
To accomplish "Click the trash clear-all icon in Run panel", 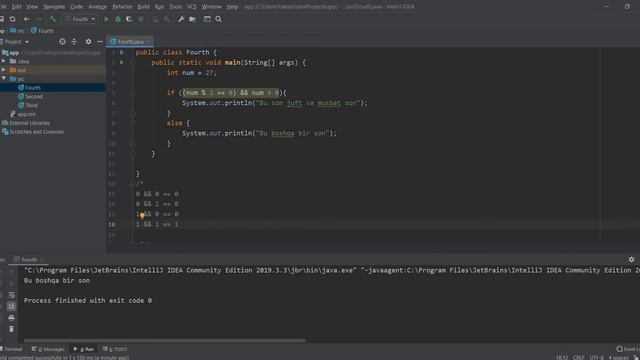I will click(x=11, y=329).
